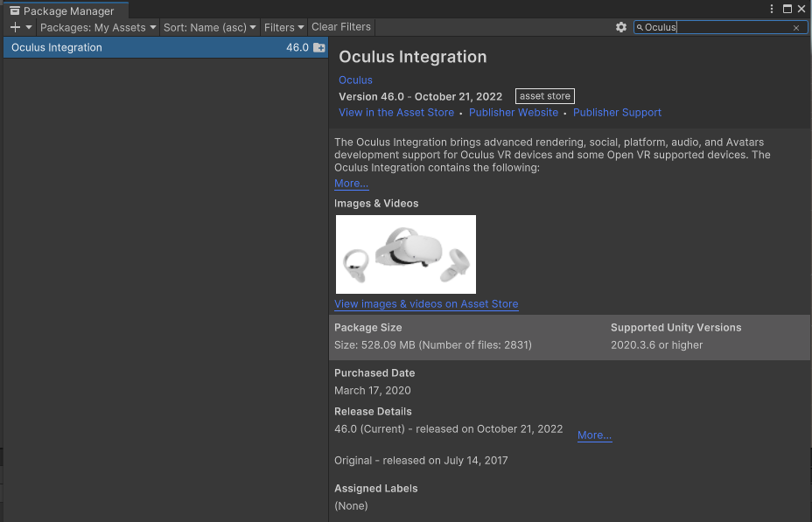812x522 pixels.
Task: Clear the search field text
Action: tap(796, 28)
